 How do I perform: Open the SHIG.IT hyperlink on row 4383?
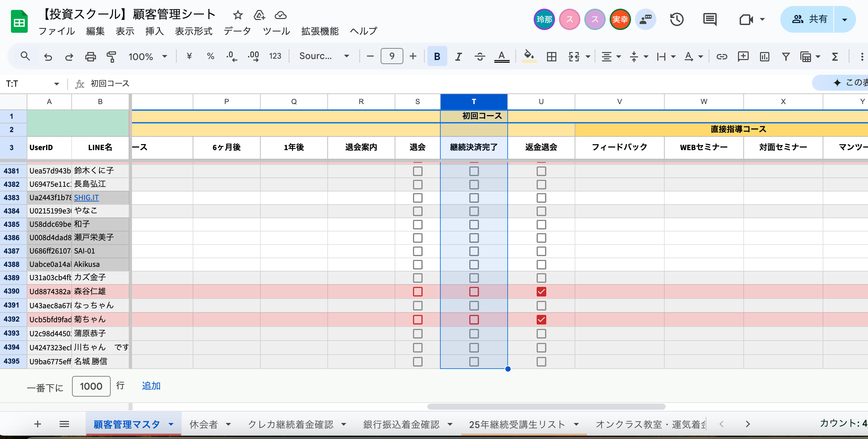click(x=86, y=197)
